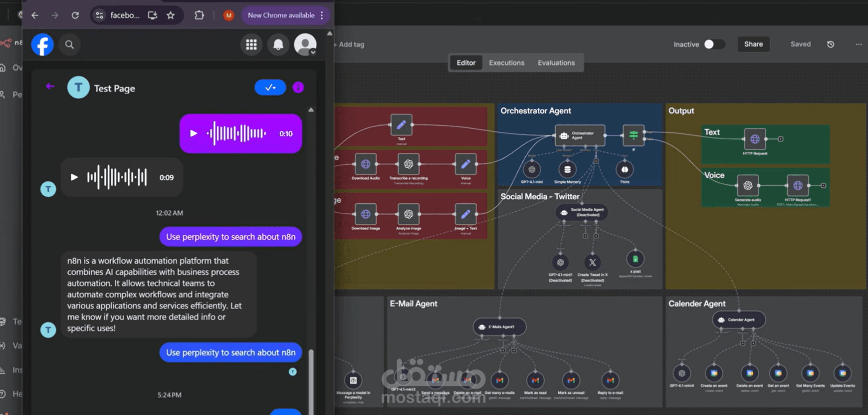Select the Social Media Agent node
Image resolution: width=868 pixels, height=415 pixels.
click(582, 213)
